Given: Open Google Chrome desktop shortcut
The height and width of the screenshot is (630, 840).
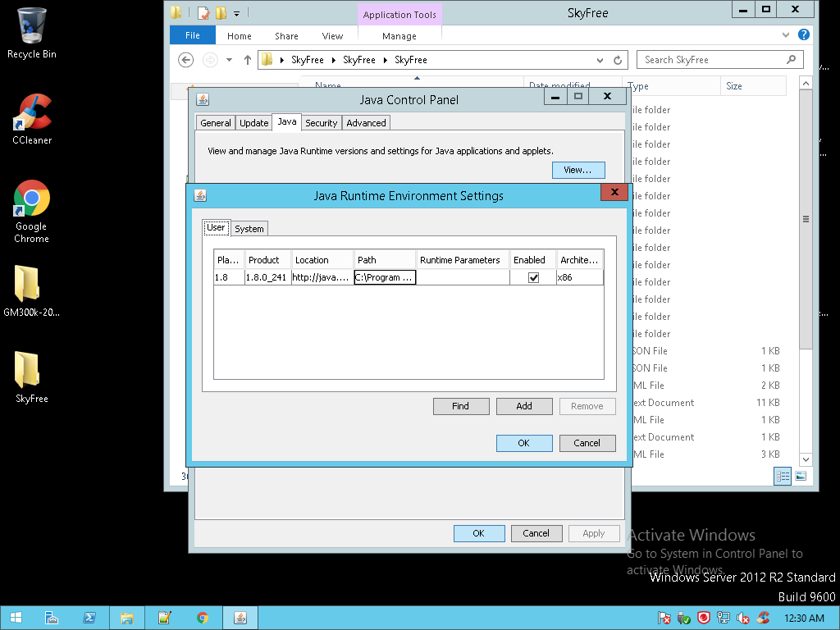Looking at the screenshot, I should (32, 211).
